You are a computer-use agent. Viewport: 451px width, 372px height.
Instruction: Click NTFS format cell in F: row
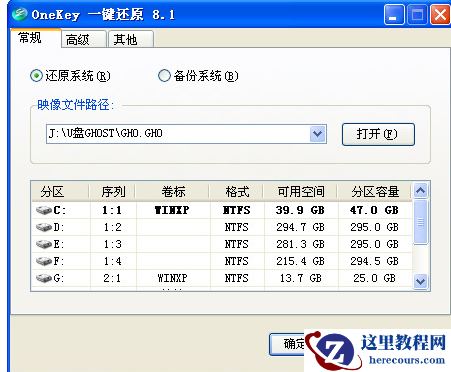(x=236, y=261)
